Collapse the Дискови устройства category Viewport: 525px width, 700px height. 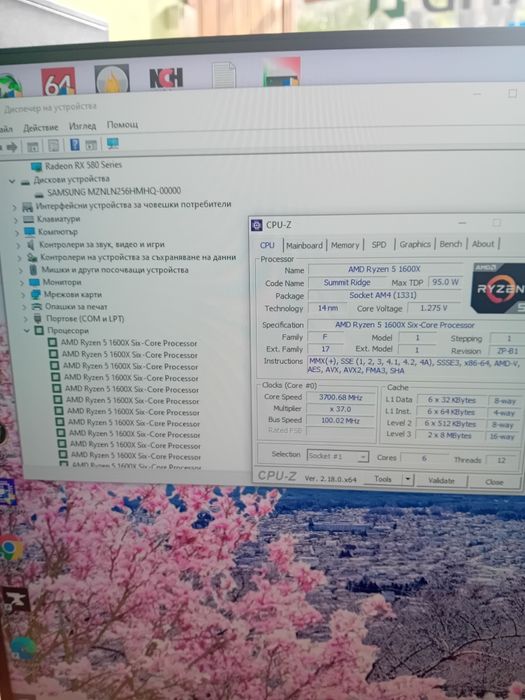point(12,181)
